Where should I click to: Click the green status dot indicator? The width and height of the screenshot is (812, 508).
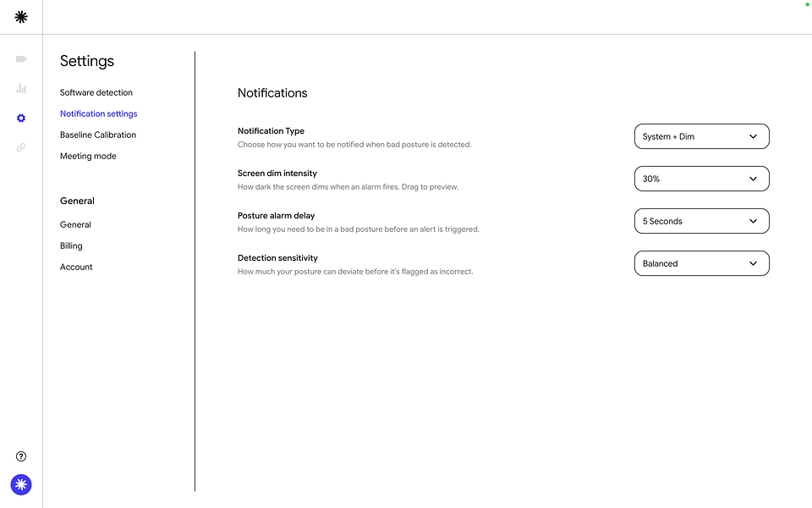point(807,4)
